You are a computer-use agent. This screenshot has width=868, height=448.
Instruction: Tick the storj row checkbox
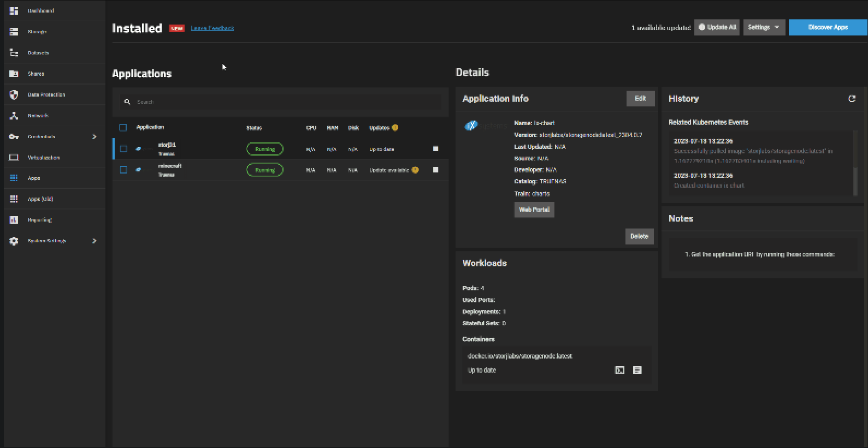pyautogui.click(x=123, y=148)
